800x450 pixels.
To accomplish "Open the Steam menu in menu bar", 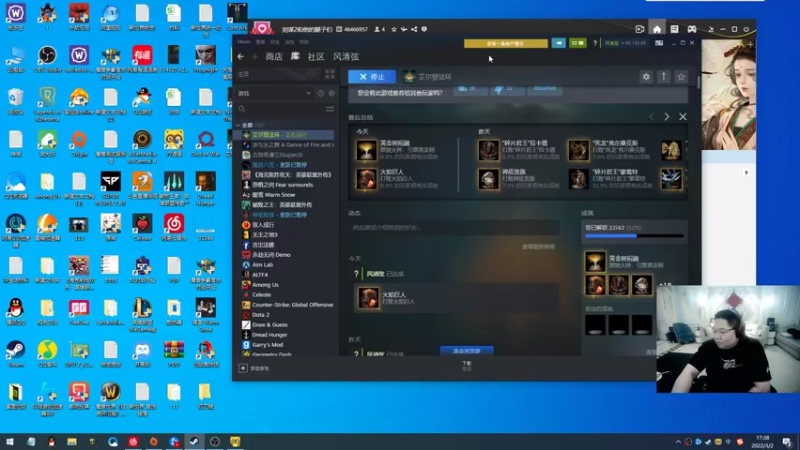I will coord(243,42).
